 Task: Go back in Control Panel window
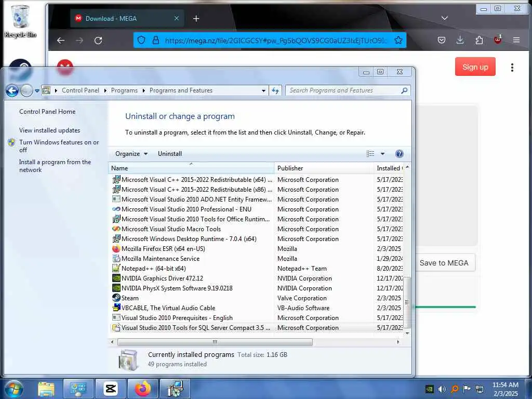tap(12, 90)
